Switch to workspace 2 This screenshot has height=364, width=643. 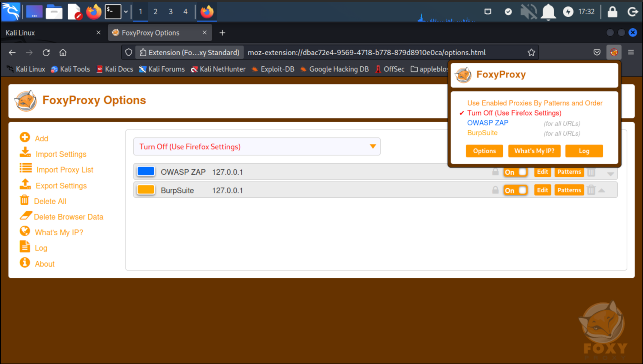coord(156,12)
